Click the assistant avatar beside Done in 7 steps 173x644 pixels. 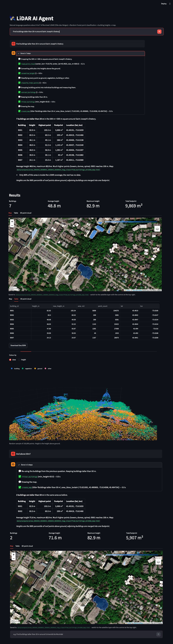point(13,53)
